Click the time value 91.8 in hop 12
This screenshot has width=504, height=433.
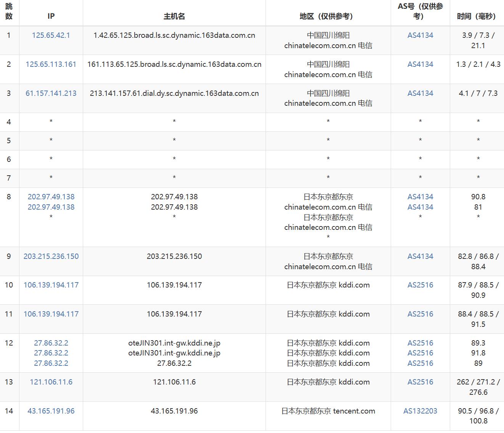pyautogui.click(x=478, y=353)
